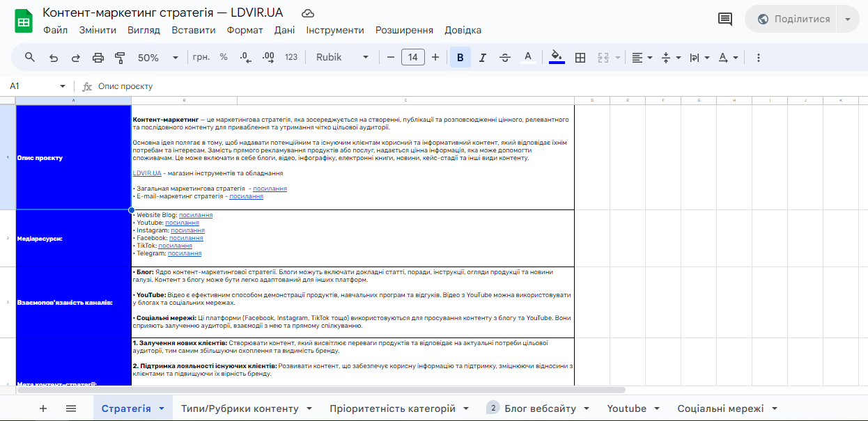Toggle bold formatting
868x421 pixels.
click(460, 58)
